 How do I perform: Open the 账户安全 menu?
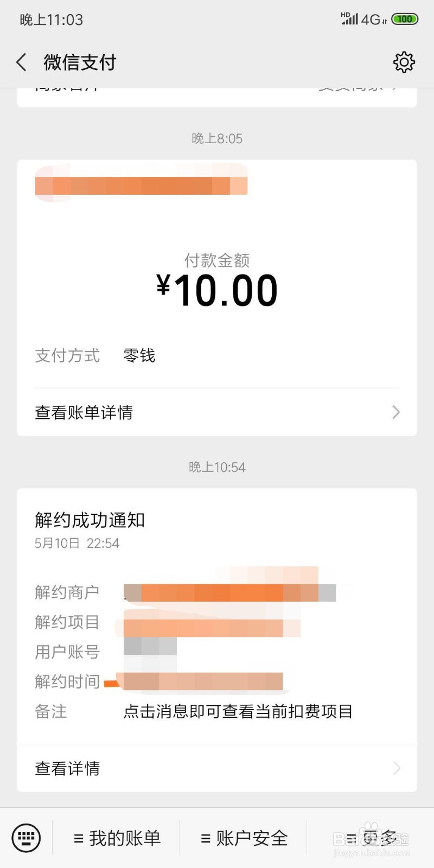pyautogui.click(x=244, y=838)
